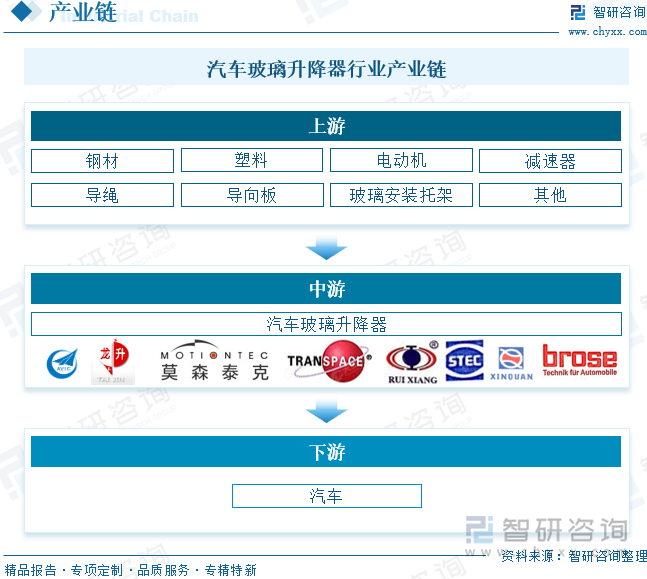Select the 减速器 box

550,161
